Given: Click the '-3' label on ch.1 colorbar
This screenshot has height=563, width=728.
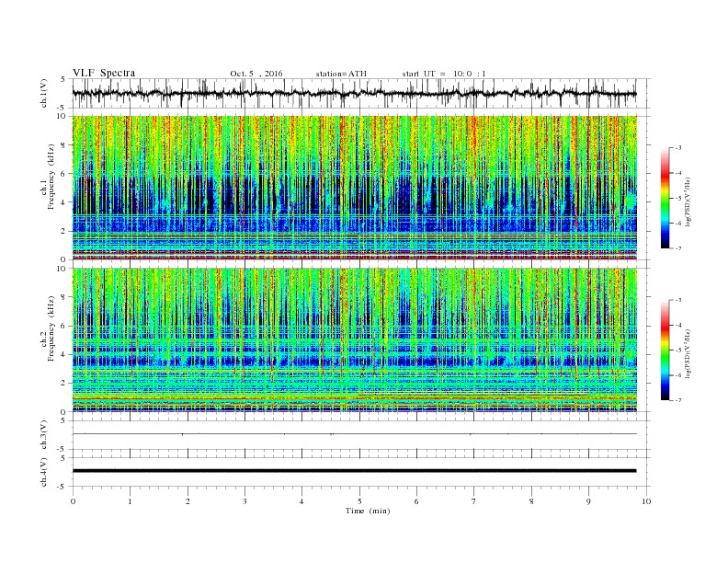Looking at the screenshot, I should 678,148.
